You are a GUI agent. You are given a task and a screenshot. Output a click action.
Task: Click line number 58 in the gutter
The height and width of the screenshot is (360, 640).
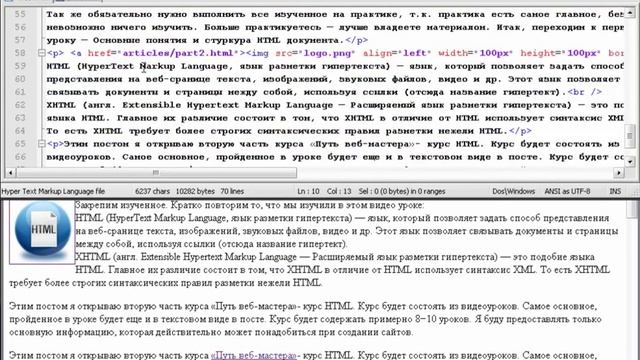(20, 53)
